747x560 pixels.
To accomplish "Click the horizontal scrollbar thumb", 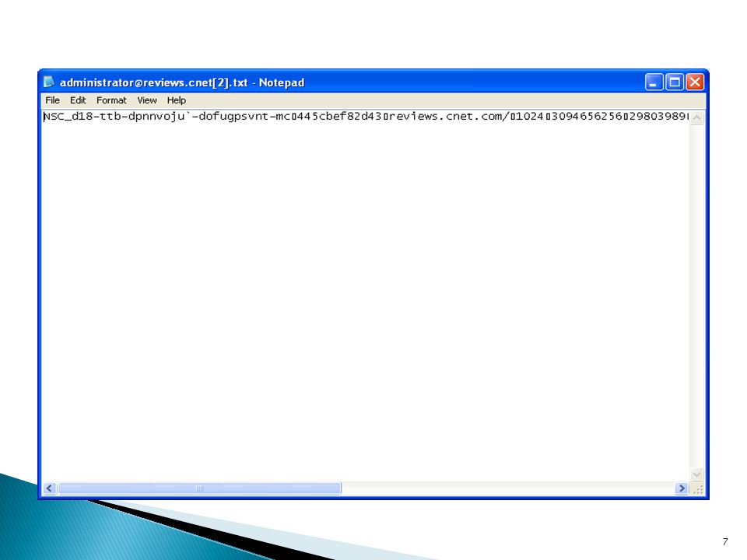I will tap(200, 488).
